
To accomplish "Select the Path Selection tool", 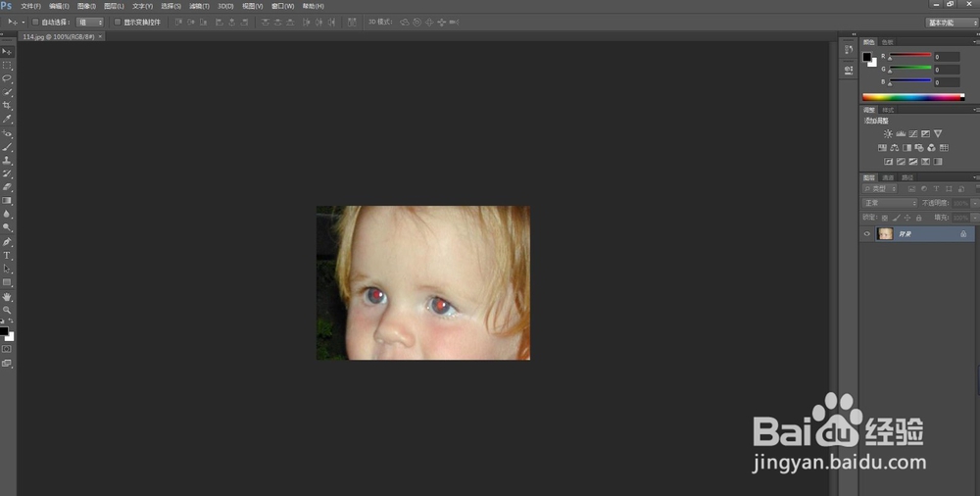I will pos(7,269).
